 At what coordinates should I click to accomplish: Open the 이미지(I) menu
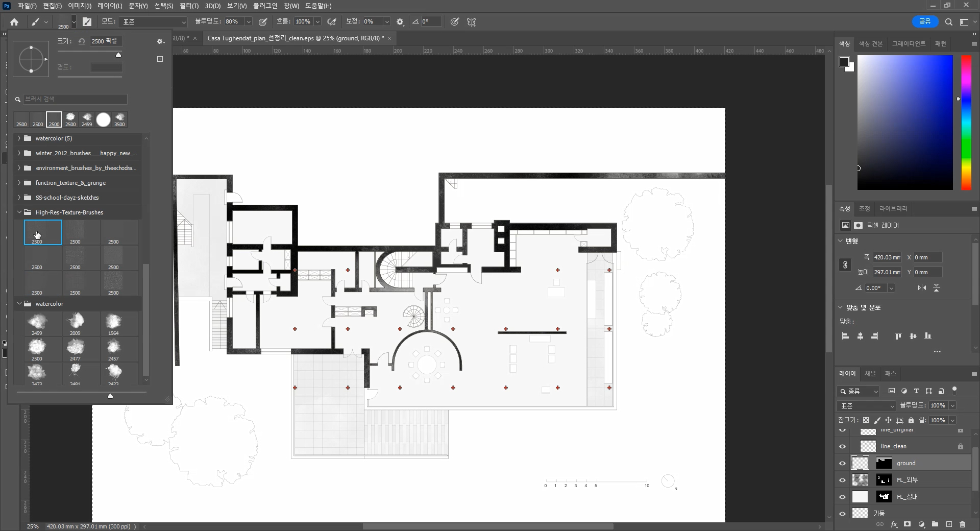[80, 6]
